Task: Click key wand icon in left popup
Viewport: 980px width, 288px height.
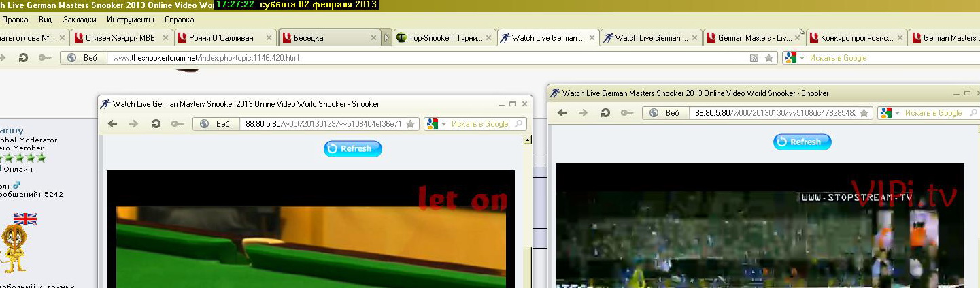Action: click(178, 124)
